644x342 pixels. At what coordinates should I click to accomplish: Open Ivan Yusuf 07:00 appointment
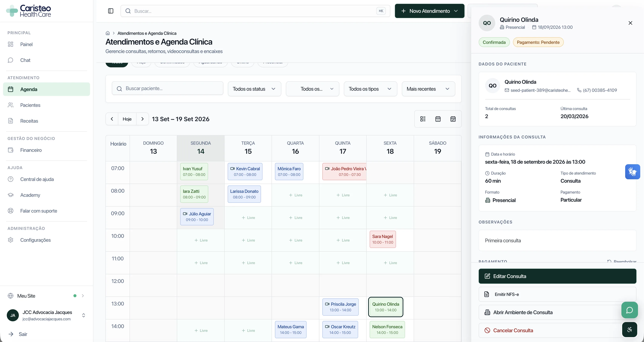194,172
